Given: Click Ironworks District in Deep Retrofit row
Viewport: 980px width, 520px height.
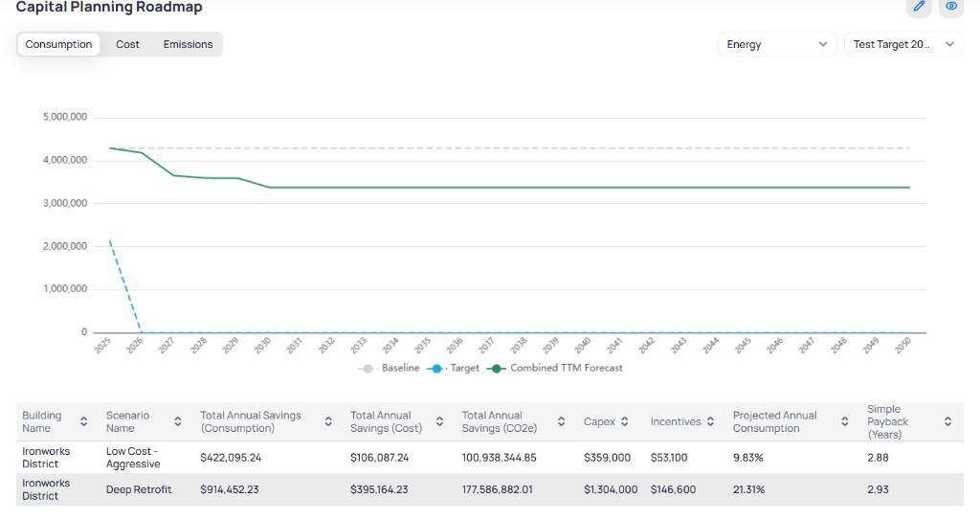Looking at the screenshot, I should tap(46, 489).
